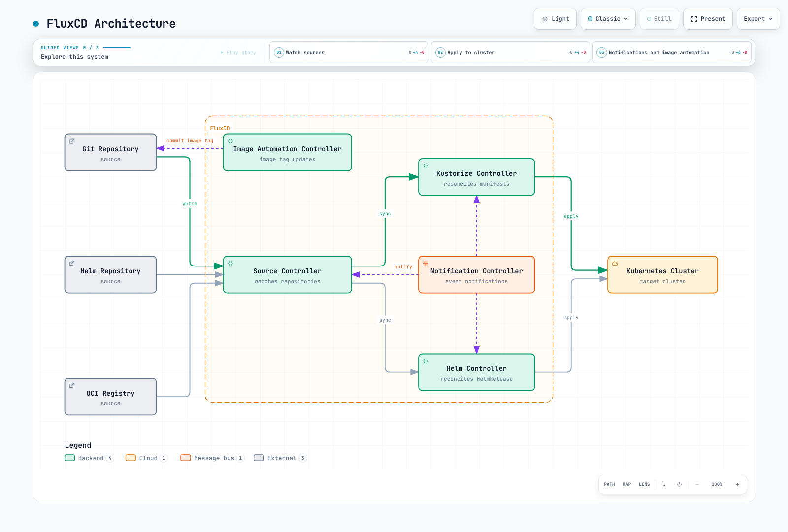788x532 pixels.
Task: Click Play story
Action: click(x=238, y=52)
